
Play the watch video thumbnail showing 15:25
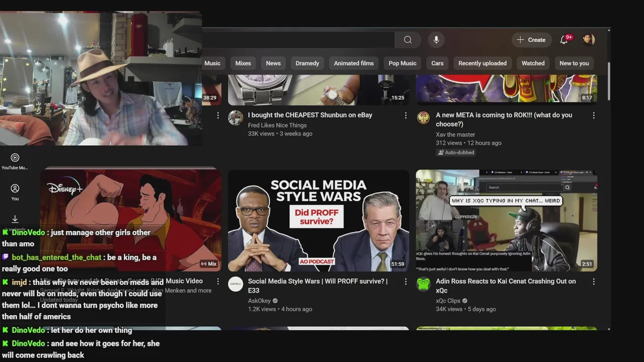pyautogui.click(x=318, y=90)
